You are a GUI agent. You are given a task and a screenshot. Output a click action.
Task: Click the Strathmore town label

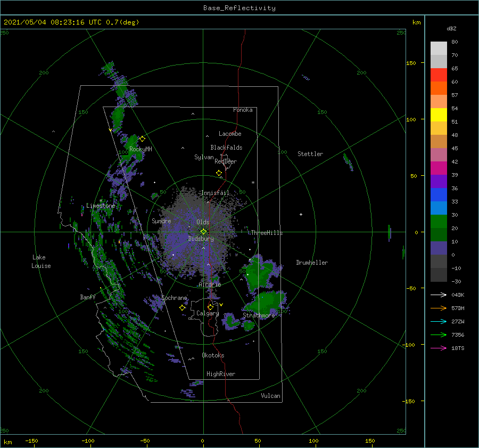tap(259, 315)
